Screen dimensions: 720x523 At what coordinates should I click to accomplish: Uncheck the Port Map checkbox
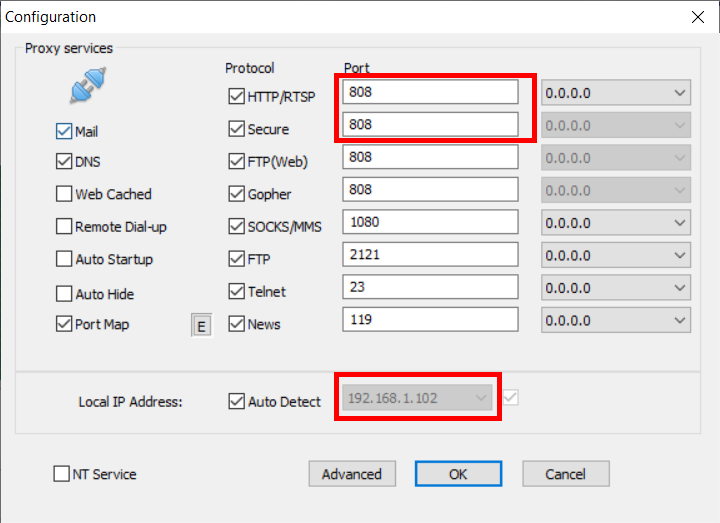[64, 324]
